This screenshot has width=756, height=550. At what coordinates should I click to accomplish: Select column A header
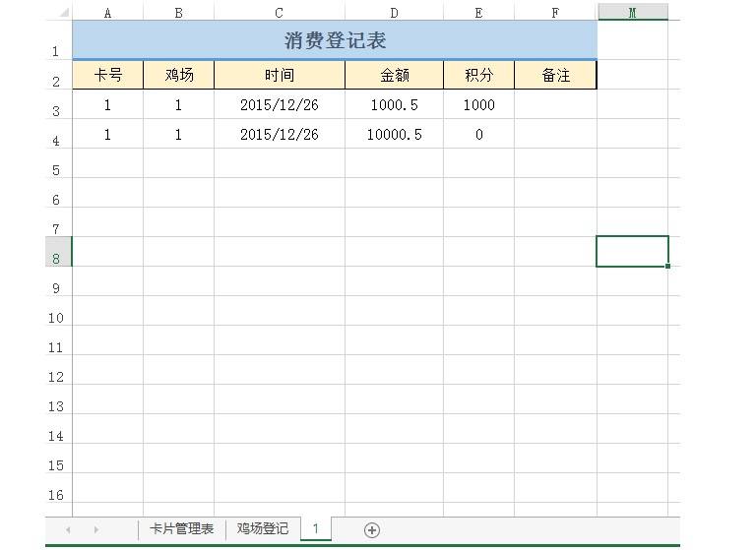point(107,13)
